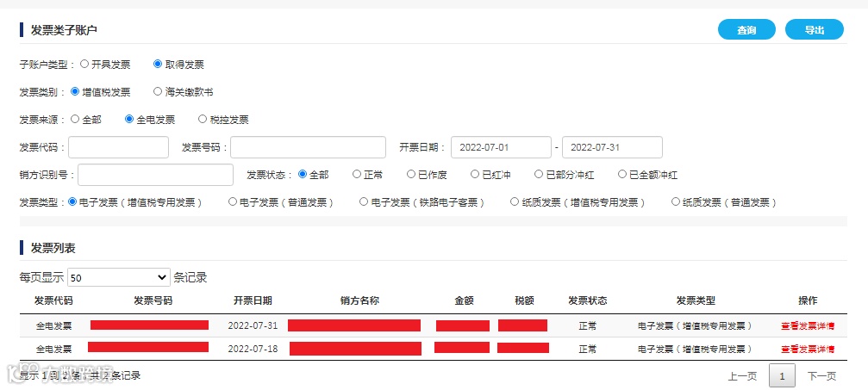Set invoice status to 已红冲

coord(474,174)
